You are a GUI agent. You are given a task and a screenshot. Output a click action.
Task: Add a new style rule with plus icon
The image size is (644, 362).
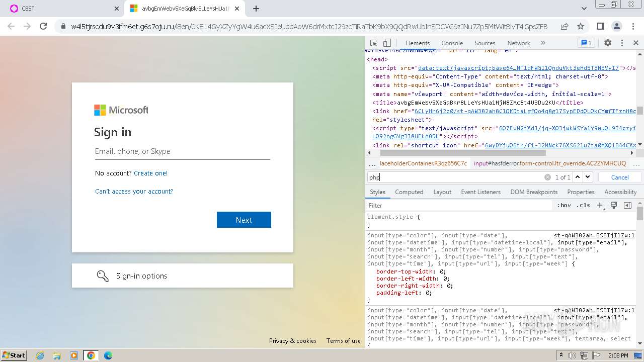(600, 206)
